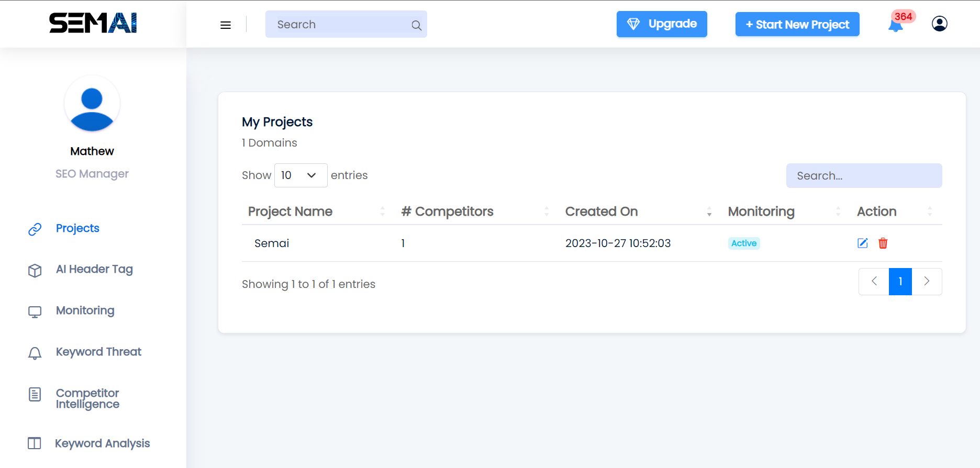
Task: Open the Projects section in the sidebar
Action: 77,228
